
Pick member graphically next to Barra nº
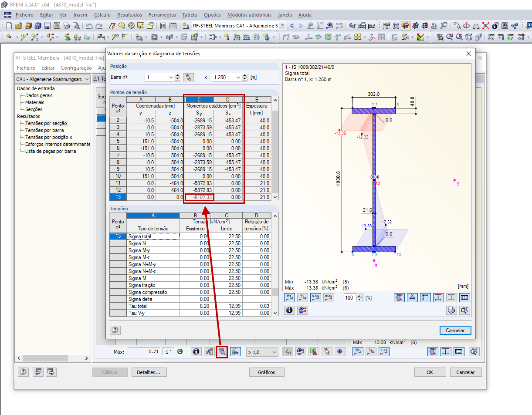tap(188, 77)
